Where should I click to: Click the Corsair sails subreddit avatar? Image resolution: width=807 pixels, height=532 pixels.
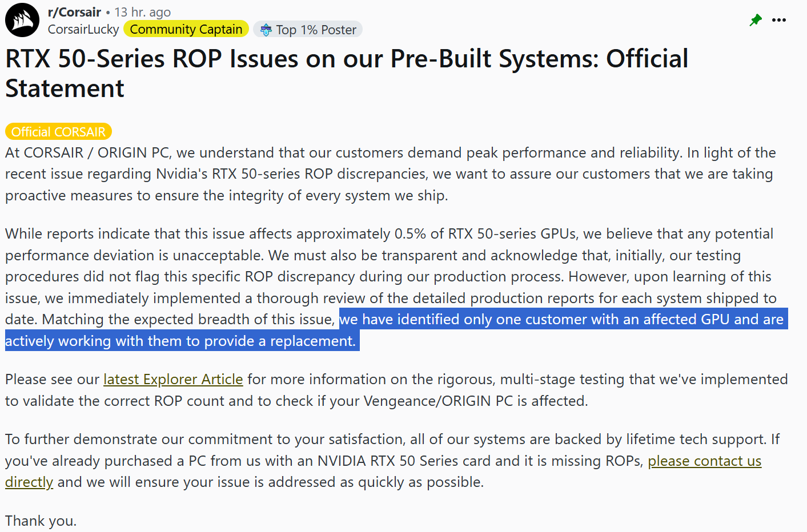click(22, 20)
